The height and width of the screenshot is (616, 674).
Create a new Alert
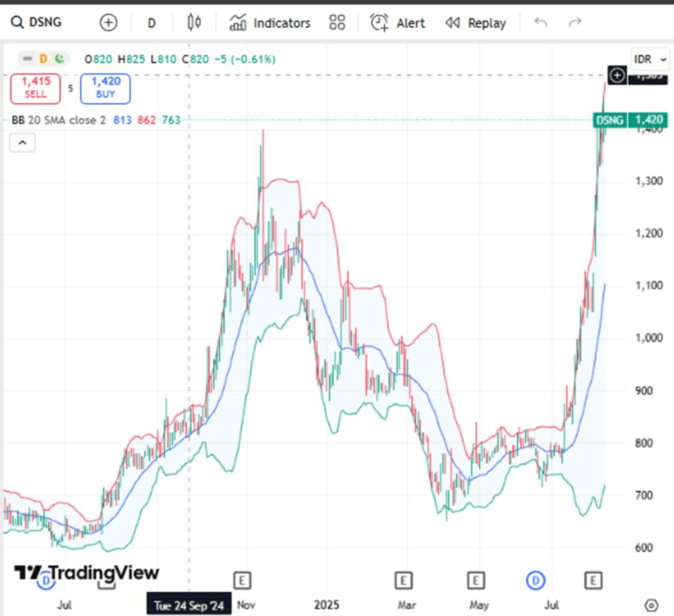(x=397, y=23)
